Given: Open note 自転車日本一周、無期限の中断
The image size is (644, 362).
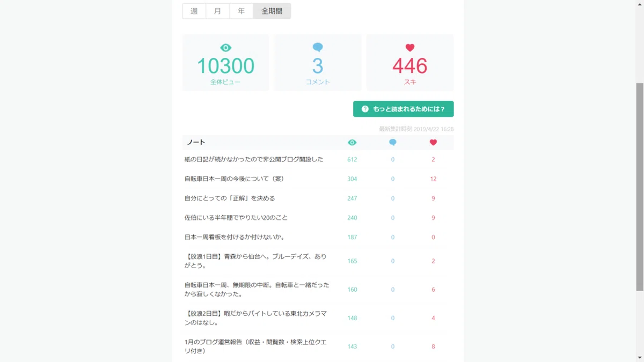Looking at the screenshot, I should click(x=257, y=290).
